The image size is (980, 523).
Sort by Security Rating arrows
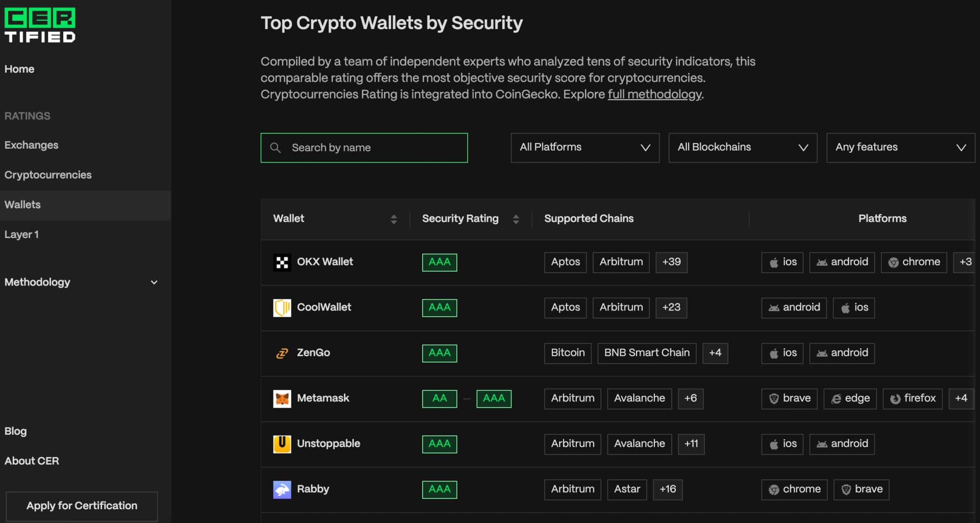click(x=516, y=219)
